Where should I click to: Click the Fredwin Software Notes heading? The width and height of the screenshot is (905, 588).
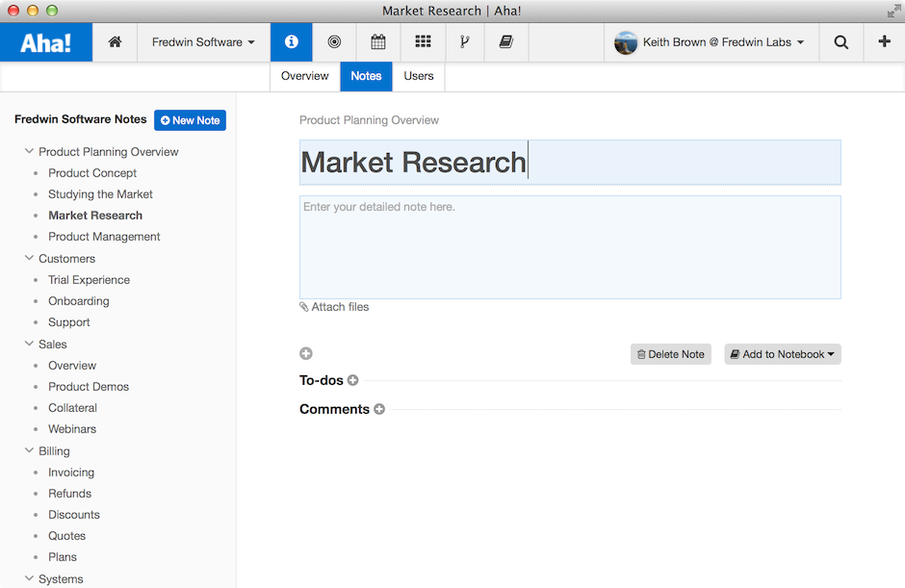tap(80, 119)
